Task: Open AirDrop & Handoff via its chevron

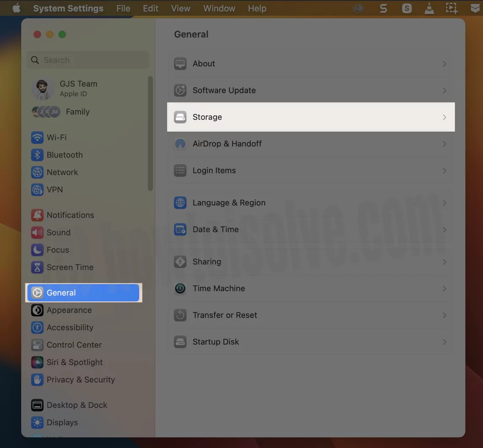Action: (445, 144)
